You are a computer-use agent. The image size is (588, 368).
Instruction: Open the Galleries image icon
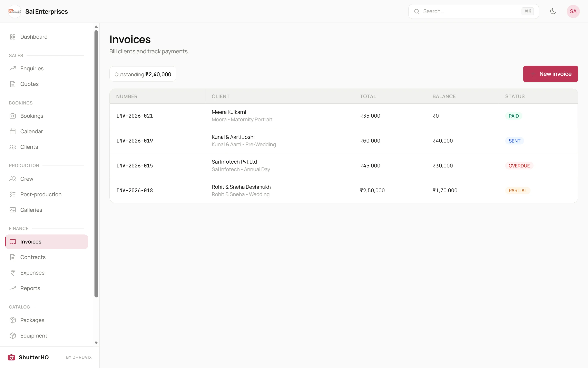coord(13,210)
